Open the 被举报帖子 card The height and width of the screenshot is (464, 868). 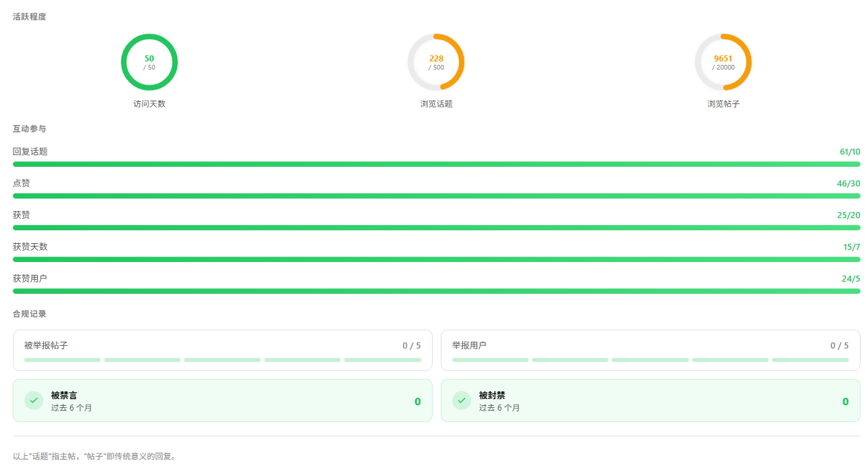[x=222, y=350]
